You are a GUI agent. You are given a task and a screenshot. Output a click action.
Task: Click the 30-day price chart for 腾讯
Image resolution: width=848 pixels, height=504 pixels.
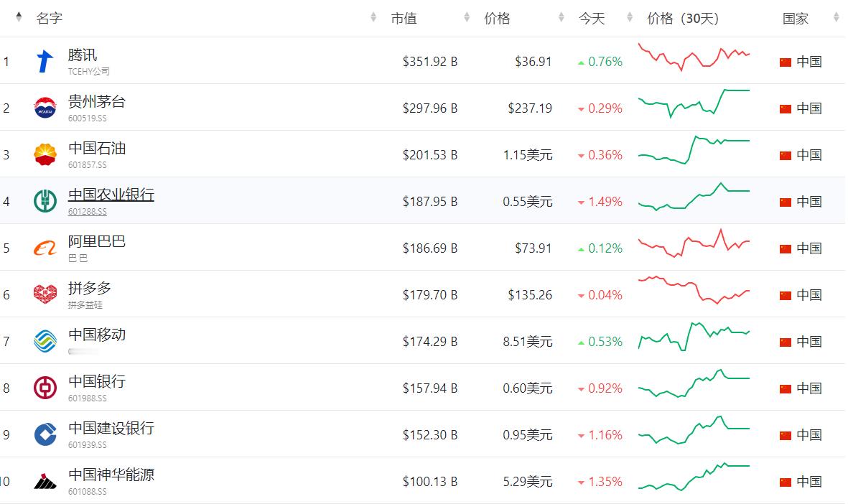pos(694,57)
